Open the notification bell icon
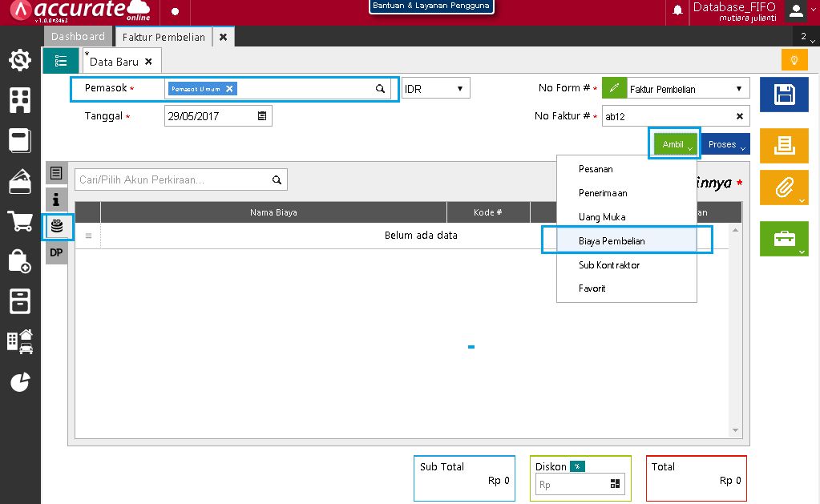Viewport: 820px width, 504px height. pos(677,10)
